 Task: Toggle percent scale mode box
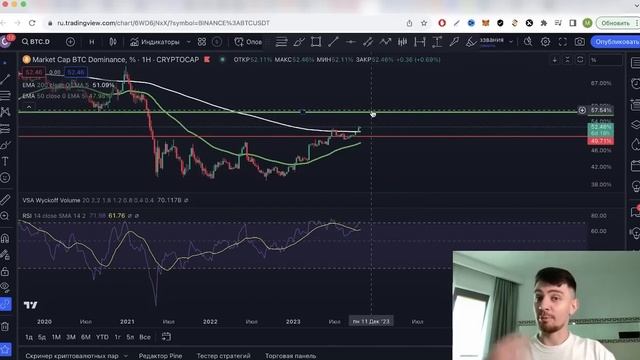[x=606, y=60]
